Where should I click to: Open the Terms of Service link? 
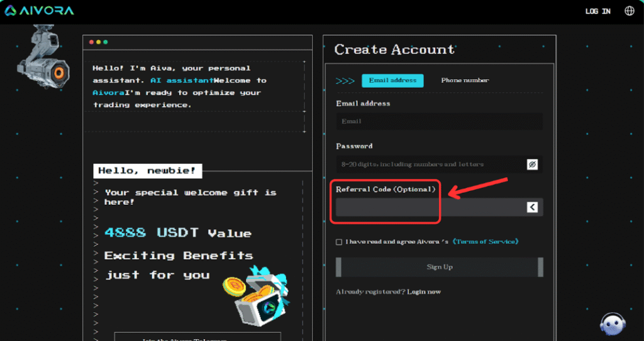[486, 242]
